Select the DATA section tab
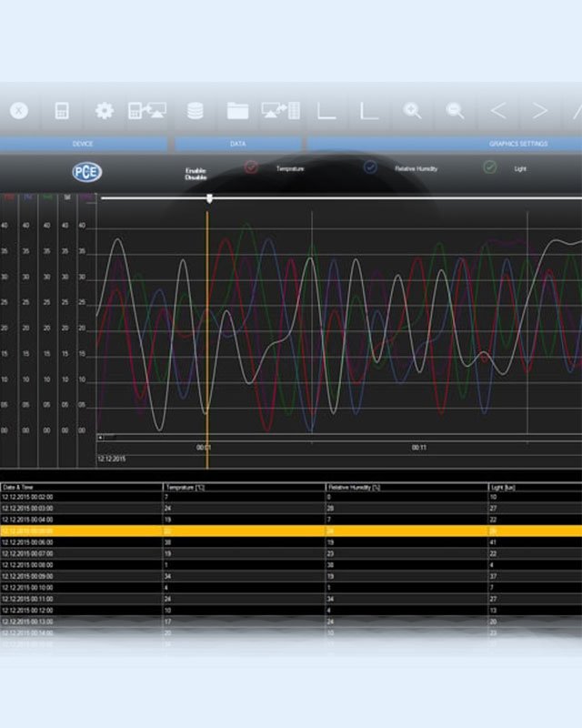This screenshot has width=582, height=728. click(238, 144)
